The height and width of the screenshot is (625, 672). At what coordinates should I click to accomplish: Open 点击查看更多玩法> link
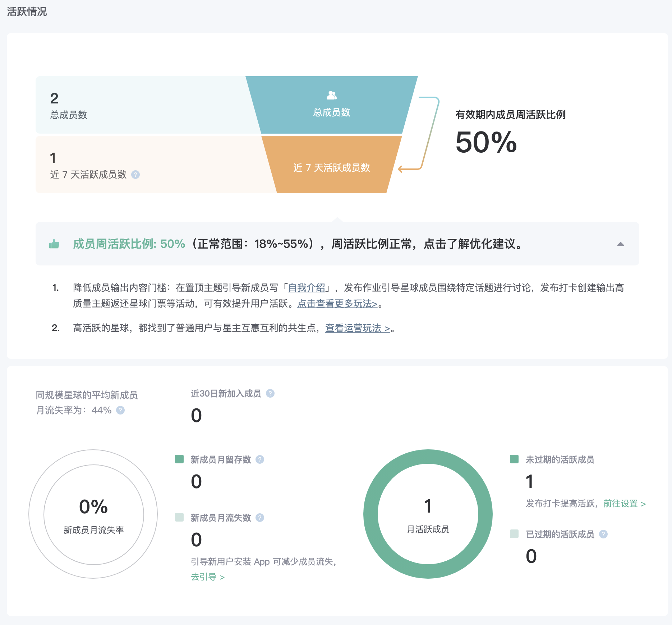pyautogui.click(x=337, y=304)
